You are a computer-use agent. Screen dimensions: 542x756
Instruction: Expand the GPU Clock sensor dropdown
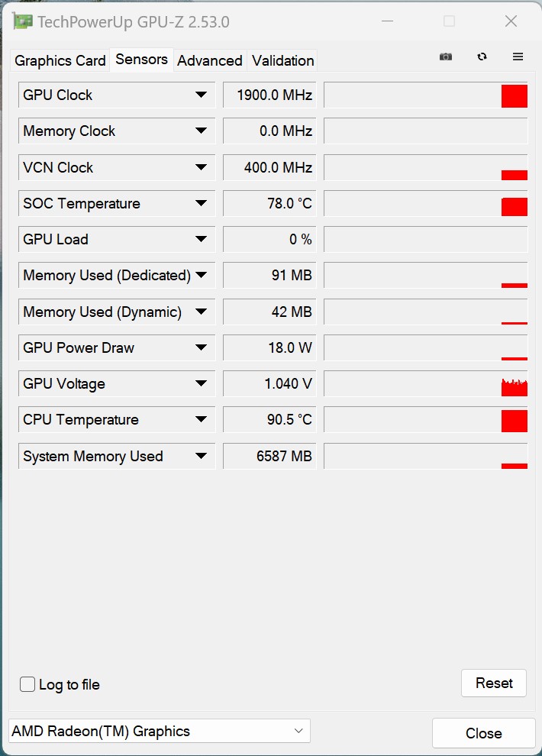click(x=202, y=95)
